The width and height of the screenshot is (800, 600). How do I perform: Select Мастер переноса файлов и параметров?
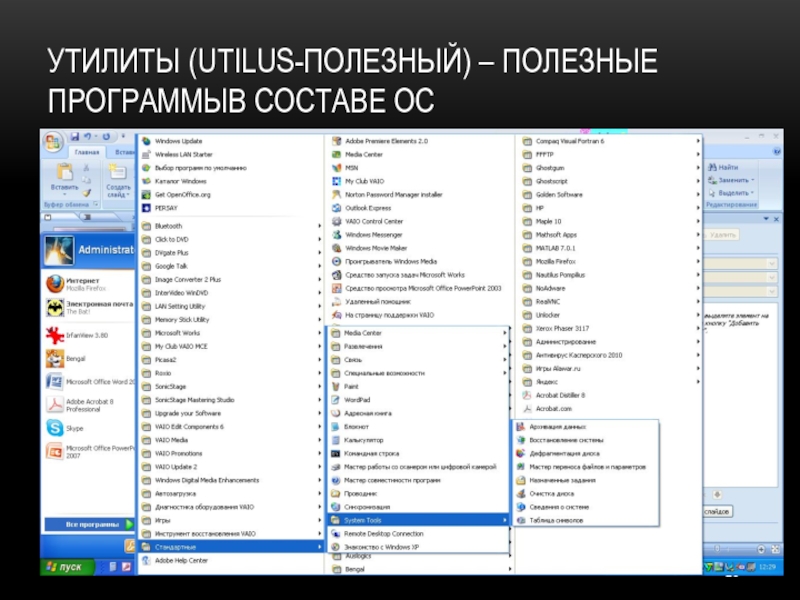coord(587,467)
